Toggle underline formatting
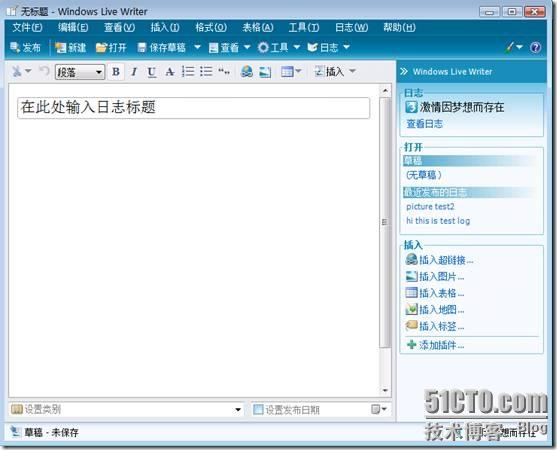557x450 pixels. click(x=152, y=72)
